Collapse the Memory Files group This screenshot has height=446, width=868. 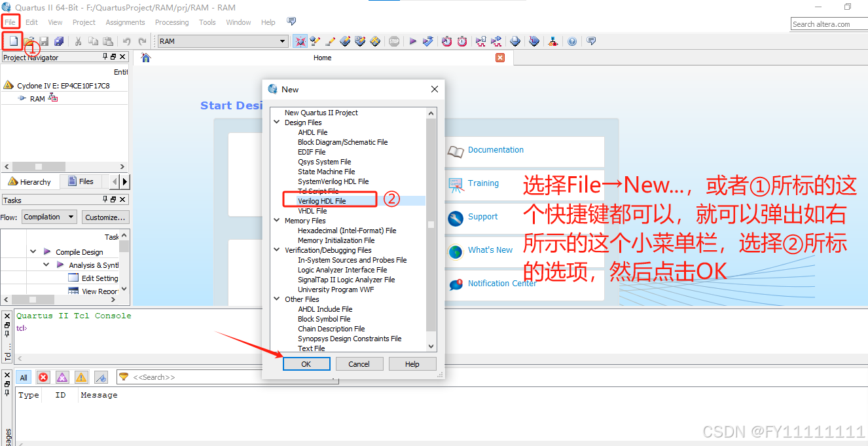point(278,221)
